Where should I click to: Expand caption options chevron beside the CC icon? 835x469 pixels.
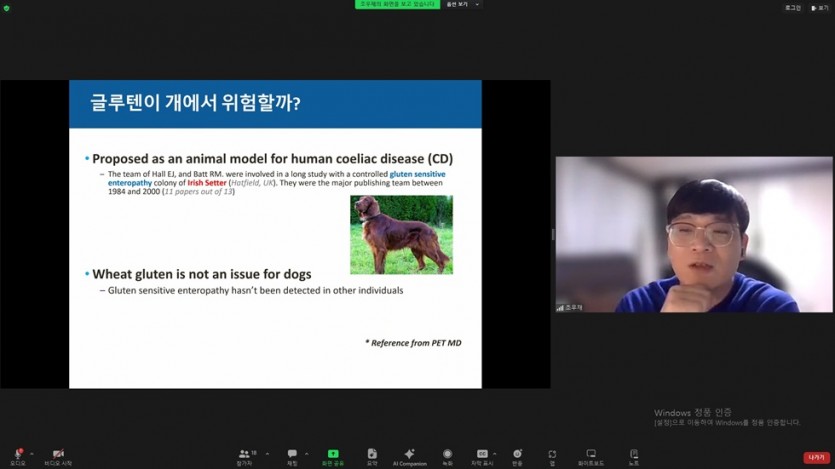point(495,454)
